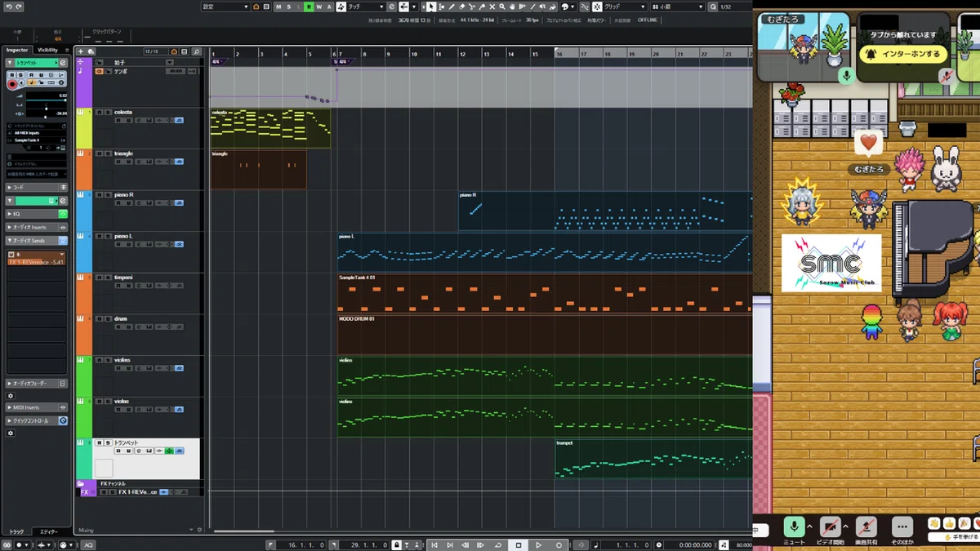Viewport: 980px width, 551px height.
Task: Mute the celesta track
Action: (x=100, y=112)
